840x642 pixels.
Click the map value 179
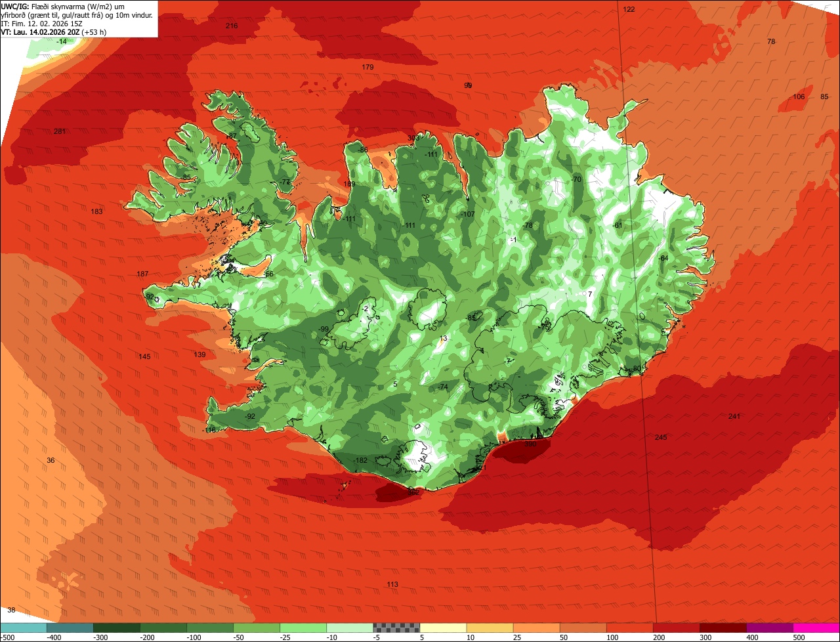click(367, 68)
